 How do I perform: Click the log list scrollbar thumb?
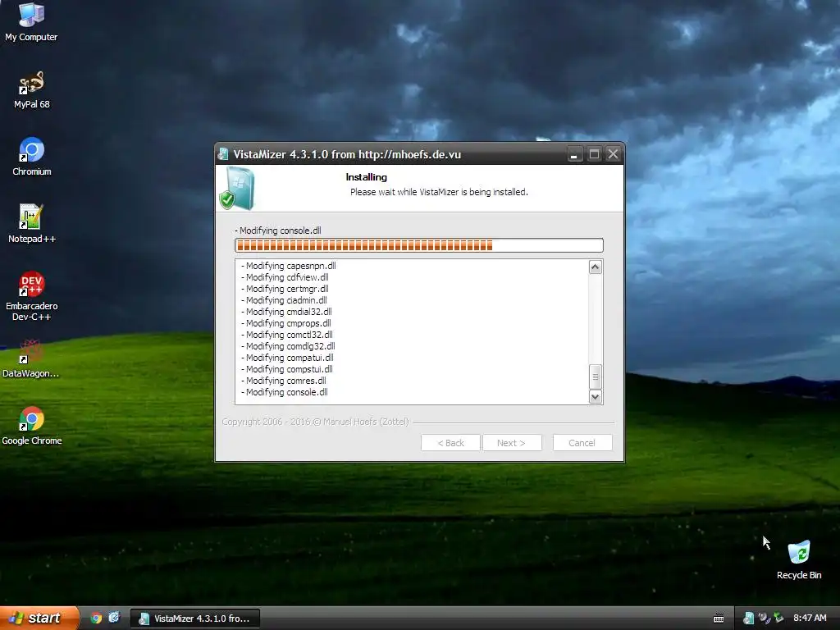[x=596, y=377]
